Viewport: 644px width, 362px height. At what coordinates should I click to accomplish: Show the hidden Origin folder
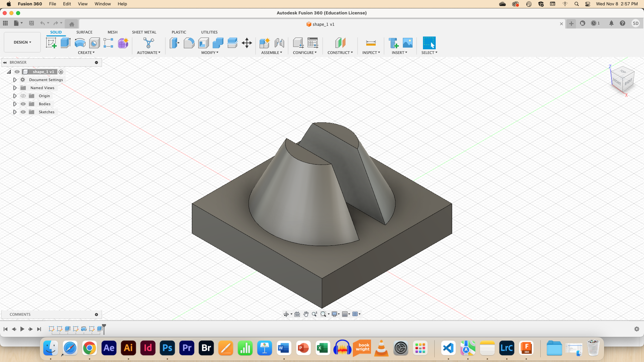pyautogui.click(x=23, y=96)
